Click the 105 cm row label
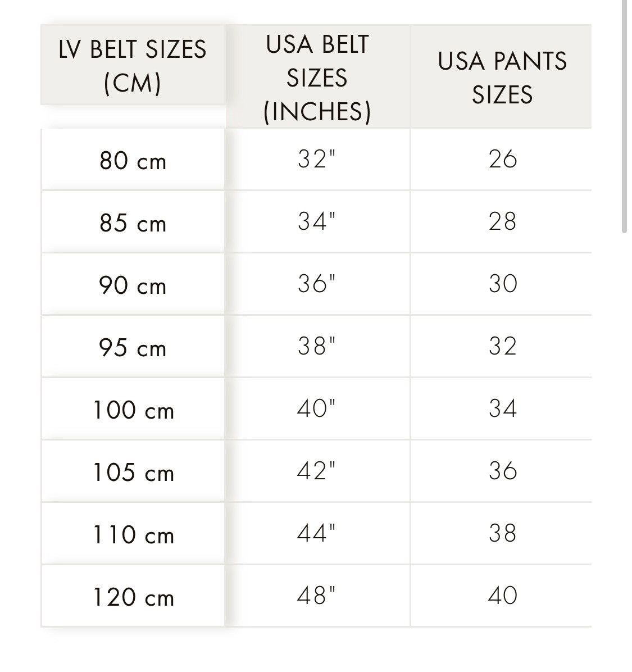 (133, 471)
